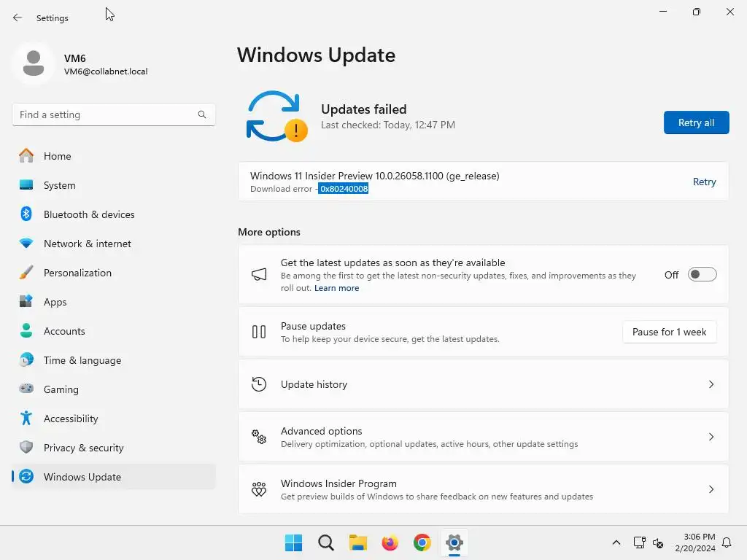Click 'Windows 11 Insider Preview 10.0.26058.1100' text
Image resolution: width=747 pixels, height=560 pixels.
347,176
